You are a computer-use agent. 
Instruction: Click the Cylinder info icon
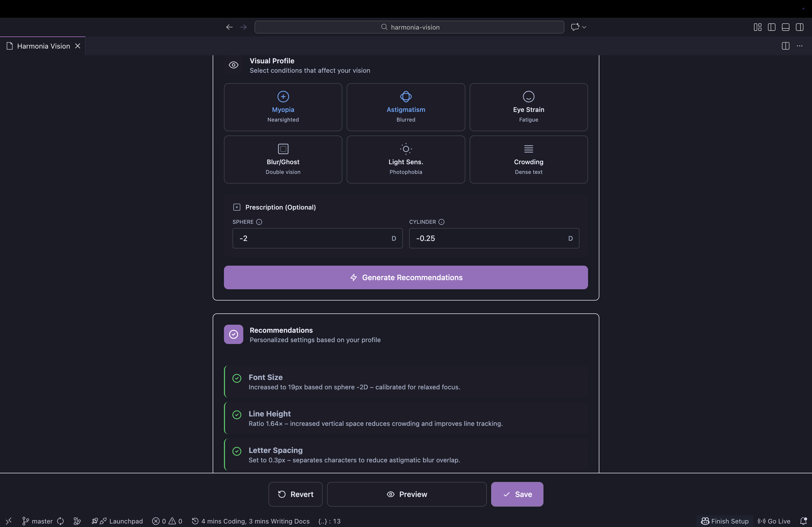click(441, 222)
